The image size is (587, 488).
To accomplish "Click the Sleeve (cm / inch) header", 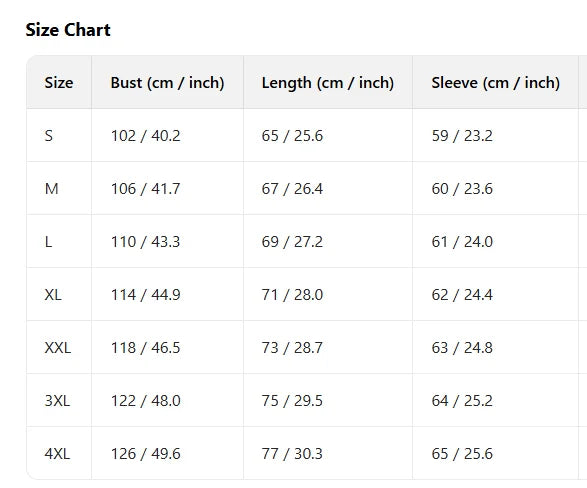I will pos(495,83).
